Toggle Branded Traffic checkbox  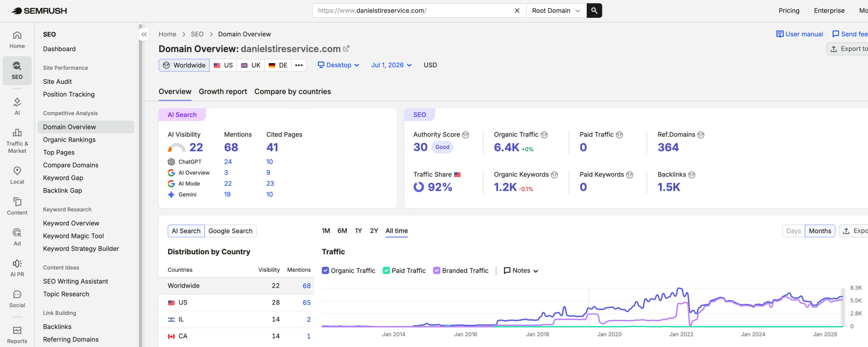click(437, 270)
